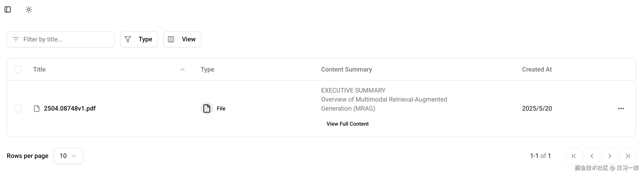The image size is (644, 176).
Task: Switch theme using the sun icon
Action: 29,9
